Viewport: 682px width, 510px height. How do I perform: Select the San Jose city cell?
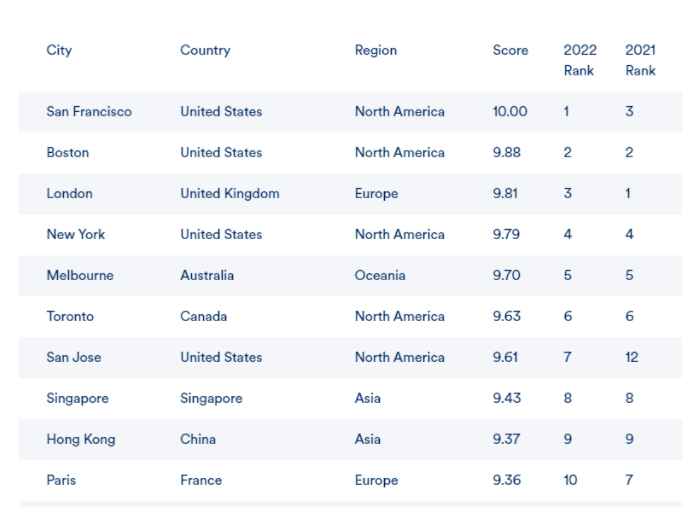click(74, 357)
